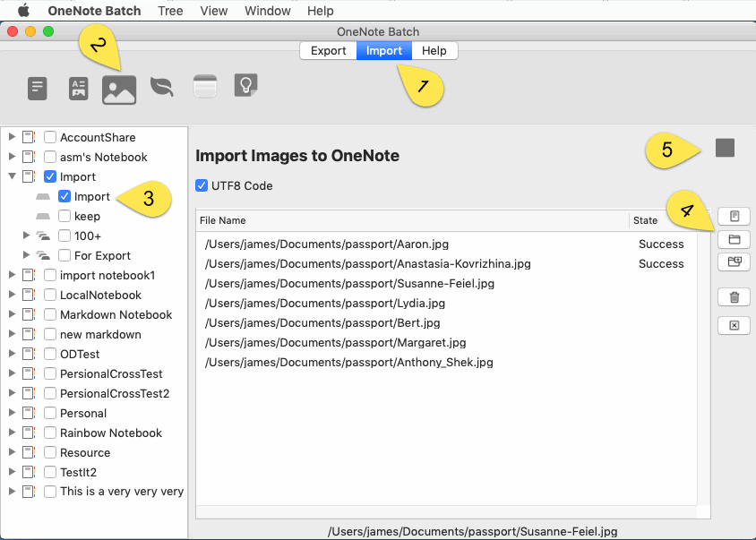Viewport: 756px width, 540px height.
Task: Select the text document import icon
Action: coord(38,89)
